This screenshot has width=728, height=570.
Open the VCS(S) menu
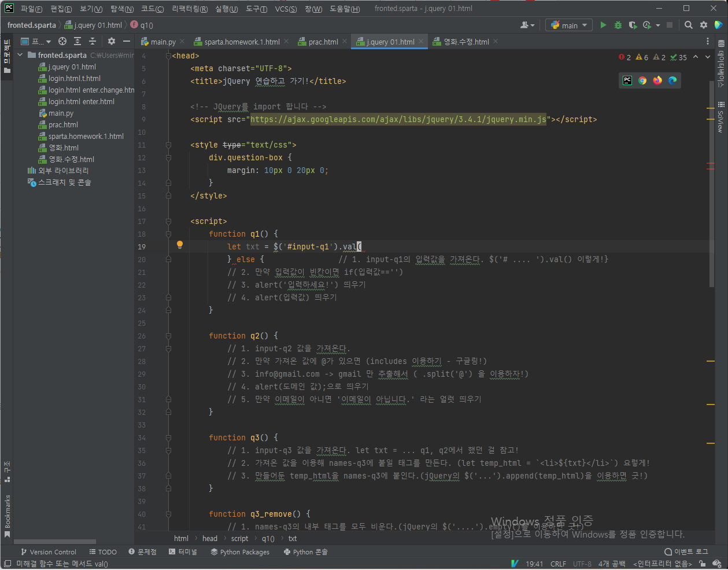[x=286, y=9]
